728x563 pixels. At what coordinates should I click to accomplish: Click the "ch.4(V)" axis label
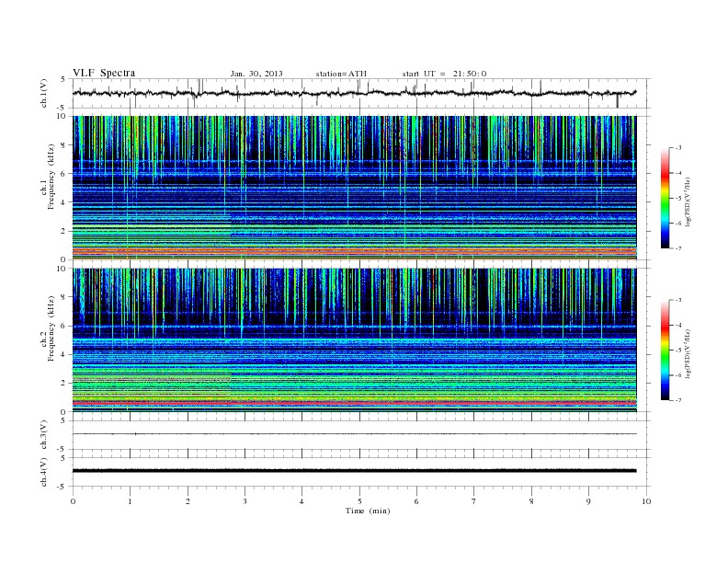[x=44, y=472]
